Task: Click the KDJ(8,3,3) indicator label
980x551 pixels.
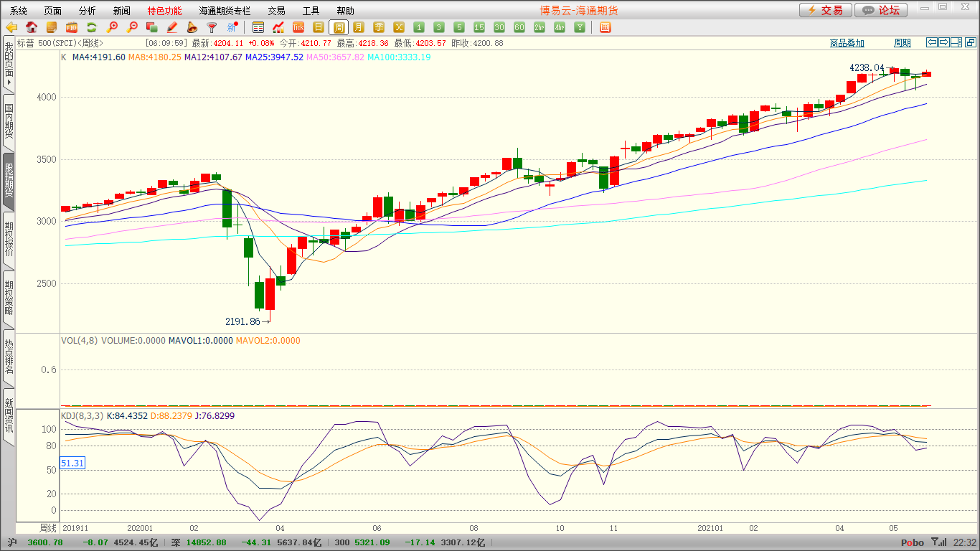Action: tap(83, 415)
